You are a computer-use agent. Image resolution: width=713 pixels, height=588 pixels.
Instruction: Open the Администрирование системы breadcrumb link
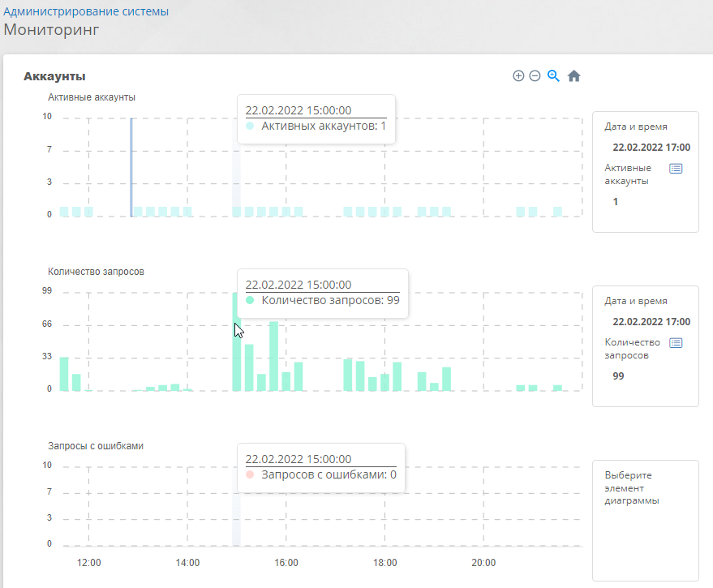[x=86, y=11]
